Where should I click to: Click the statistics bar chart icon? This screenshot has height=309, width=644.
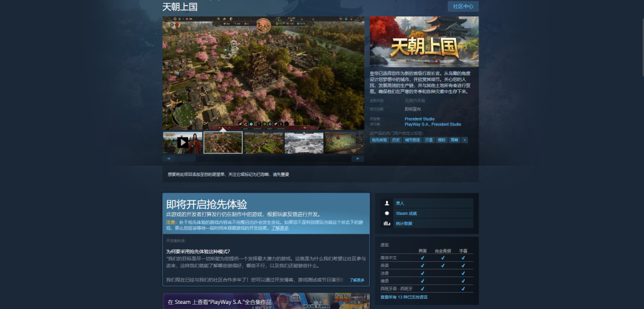[387, 224]
